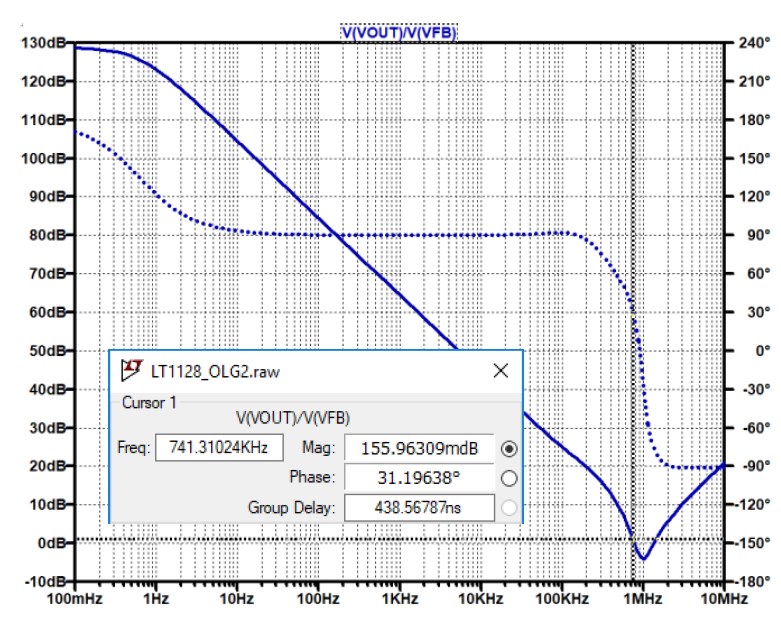The image size is (781, 617).
Task: Click the cursor crosshair near 0dB crossing
Action: (x=634, y=541)
